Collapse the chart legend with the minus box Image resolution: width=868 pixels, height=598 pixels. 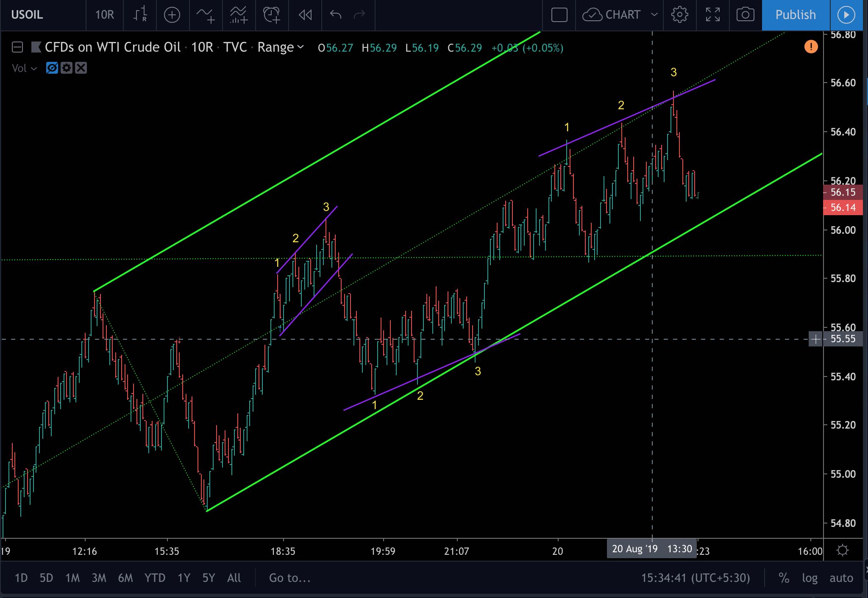17,47
